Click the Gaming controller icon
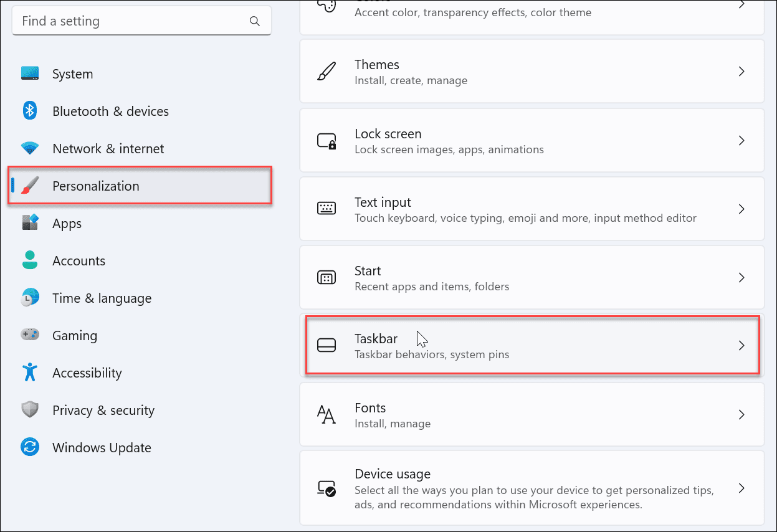Viewport: 777px width, 532px height. (x=30, y=335)
